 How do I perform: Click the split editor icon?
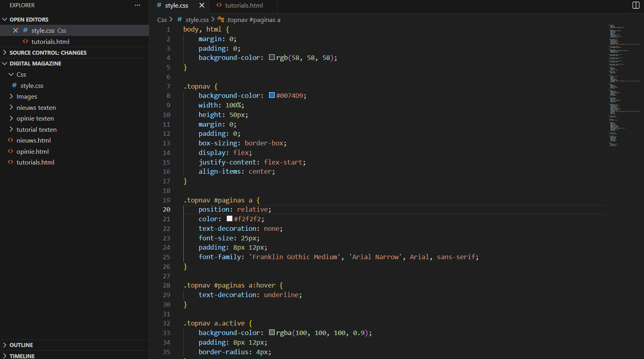tap(636, 5)
